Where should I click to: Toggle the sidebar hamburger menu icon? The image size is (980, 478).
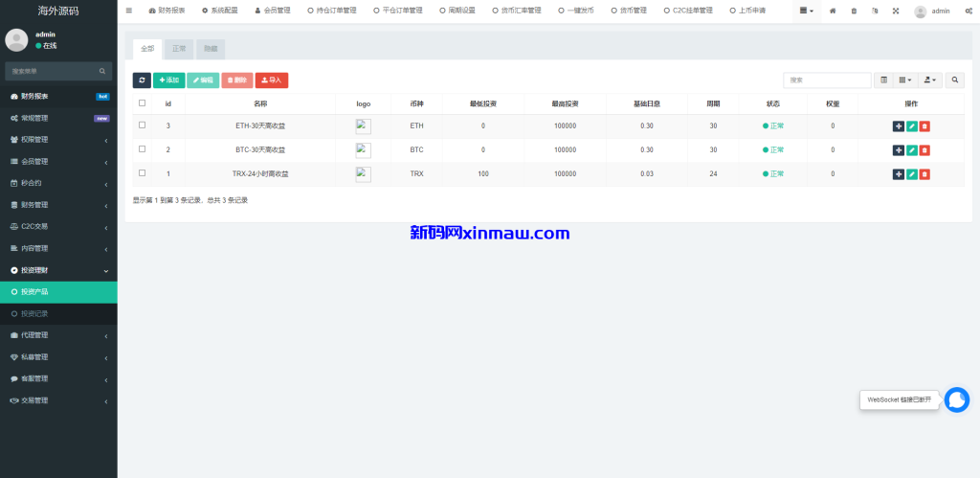click(129, 11)
